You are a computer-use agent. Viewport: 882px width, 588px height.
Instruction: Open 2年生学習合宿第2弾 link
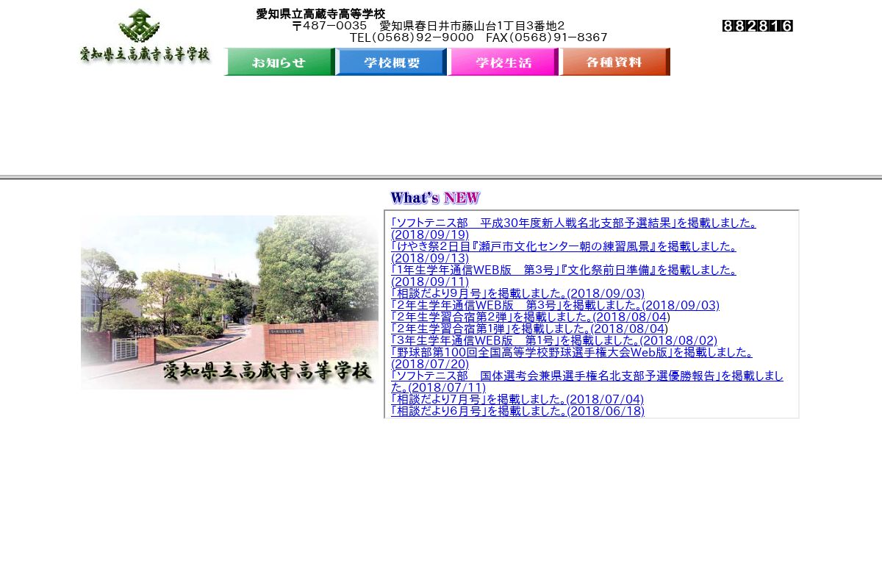coord(531,317)
